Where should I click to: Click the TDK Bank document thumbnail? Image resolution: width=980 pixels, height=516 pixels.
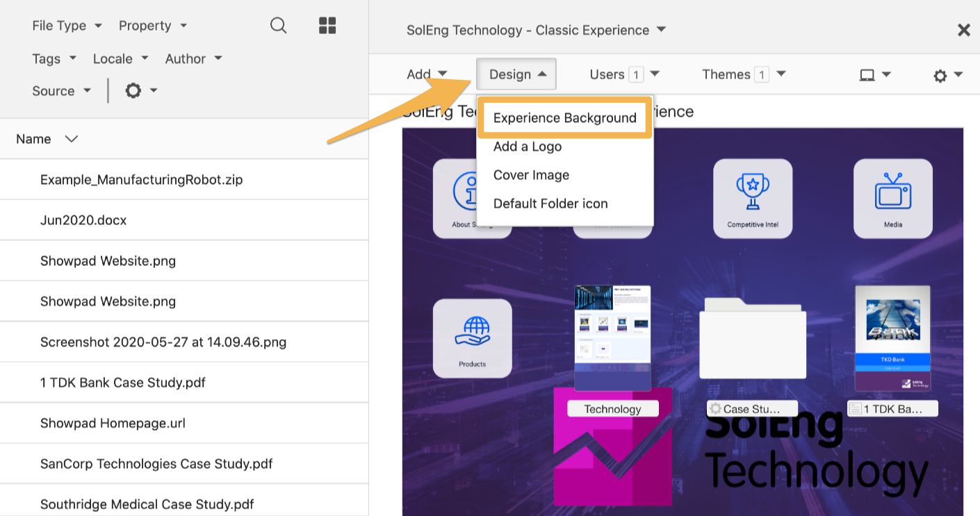point(893,338)
